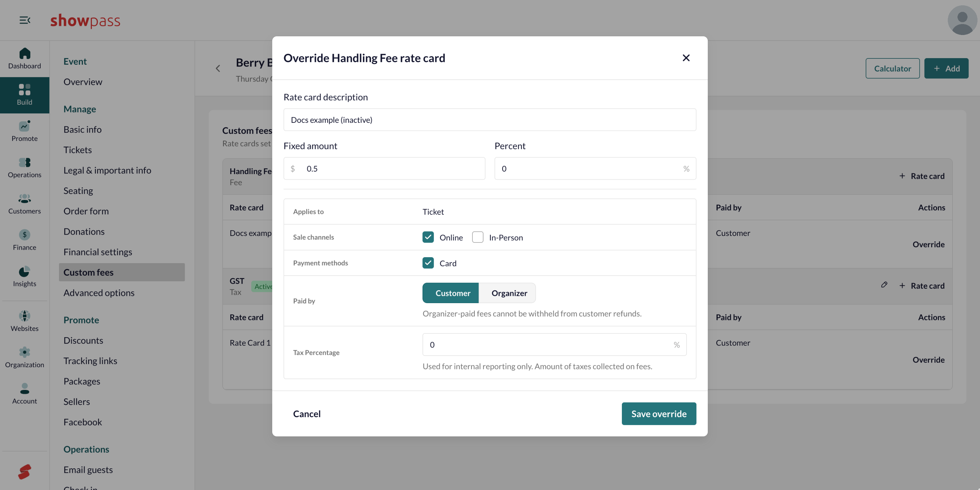Open the Dashboard section
The height and width of the screenshot is (490, 980).
click(25, 58)
